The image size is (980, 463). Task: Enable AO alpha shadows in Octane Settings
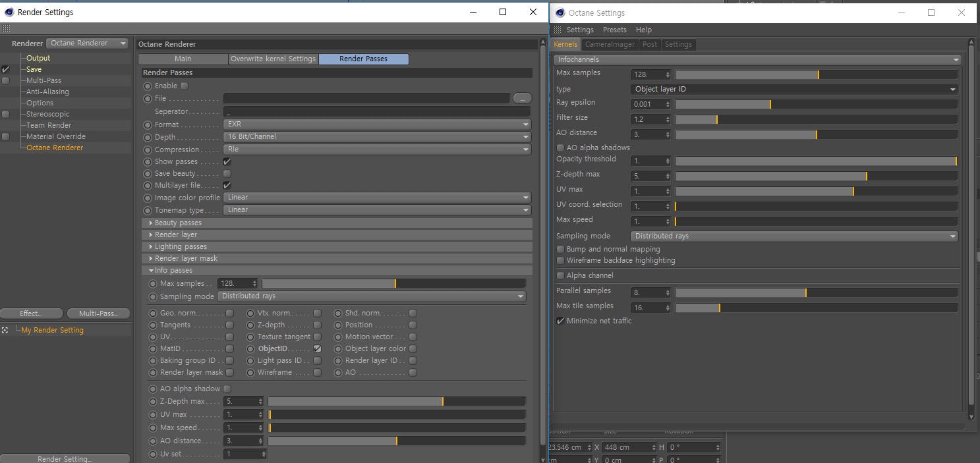(560, 148)
